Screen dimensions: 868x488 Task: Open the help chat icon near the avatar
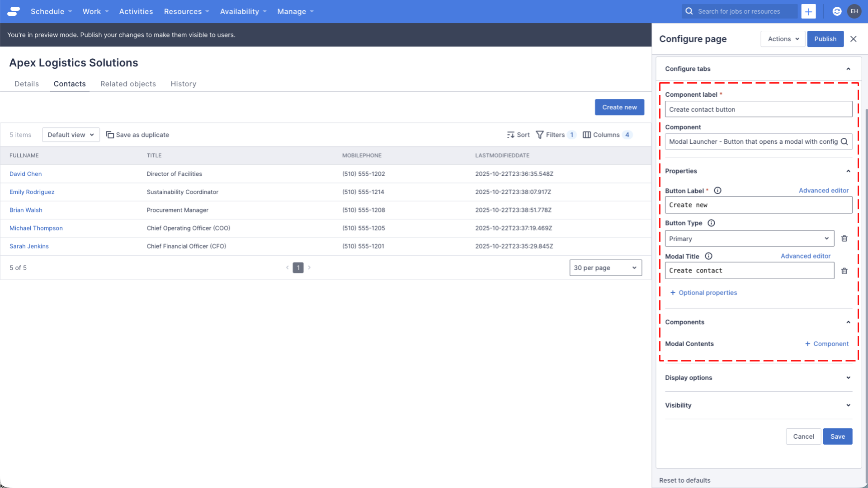click(837, 11)
